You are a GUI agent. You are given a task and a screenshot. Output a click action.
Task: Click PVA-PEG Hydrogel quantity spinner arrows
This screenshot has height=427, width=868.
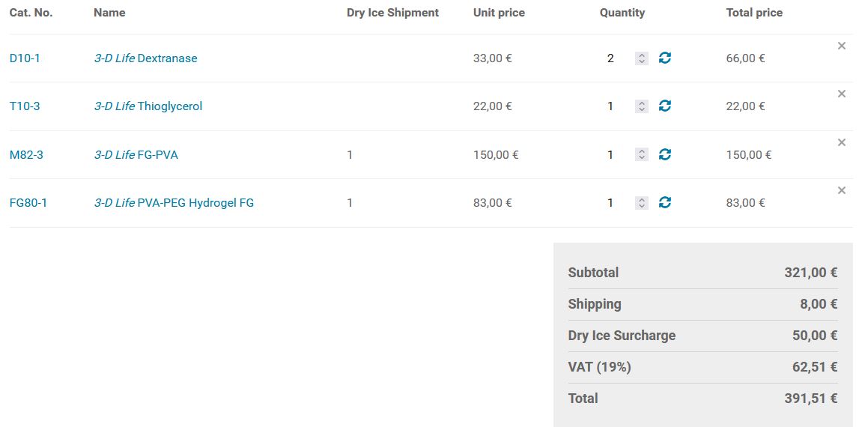(641, 203)
